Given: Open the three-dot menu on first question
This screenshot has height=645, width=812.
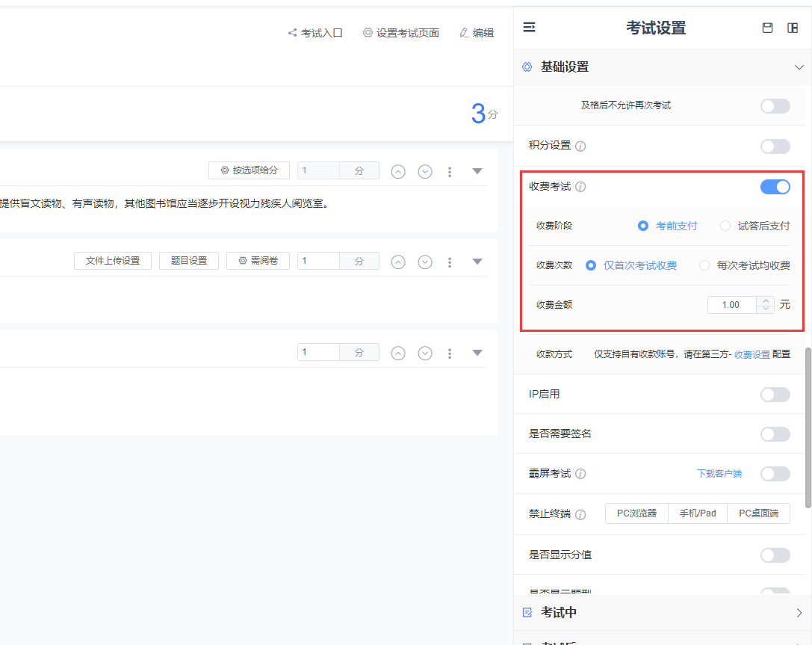Looking at the screenshot, I should 450,171.
